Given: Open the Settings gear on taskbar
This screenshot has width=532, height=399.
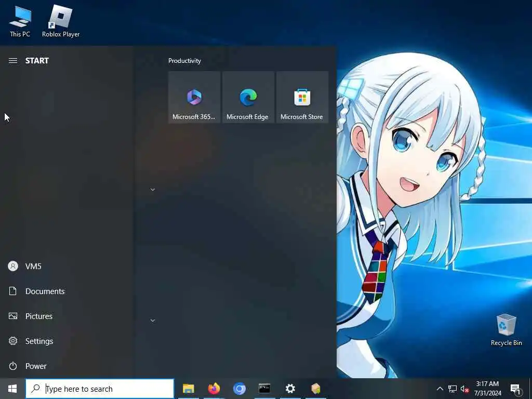Looking at the screenshot, I should 290,389.
